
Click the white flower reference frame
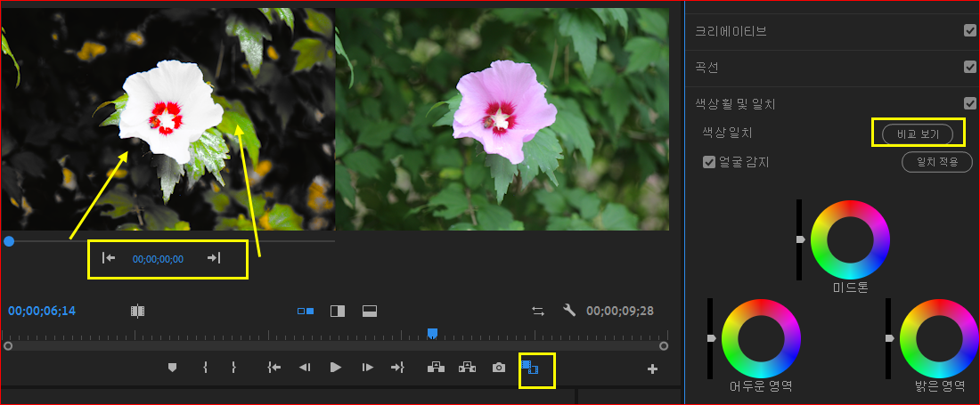click(167, 119)
